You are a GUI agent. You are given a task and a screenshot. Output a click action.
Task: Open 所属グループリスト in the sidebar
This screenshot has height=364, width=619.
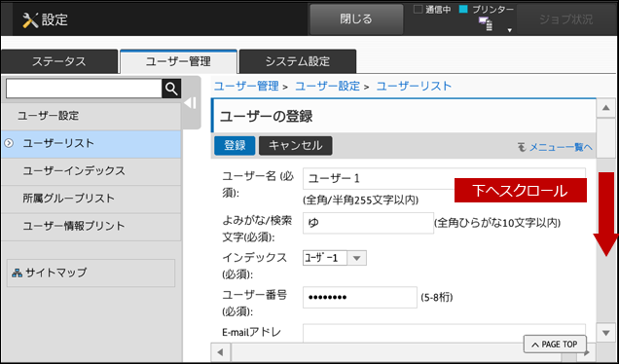91,199
